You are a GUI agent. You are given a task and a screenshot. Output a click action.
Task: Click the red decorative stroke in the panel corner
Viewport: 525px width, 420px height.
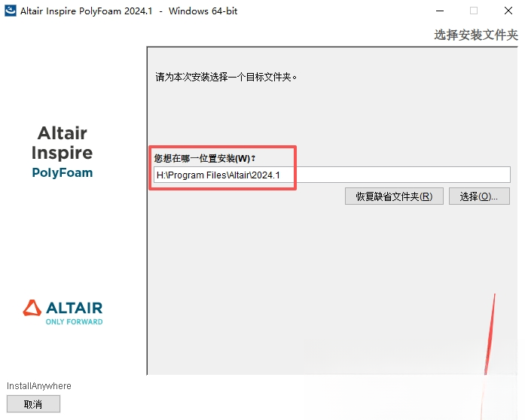tap(490, 334)
